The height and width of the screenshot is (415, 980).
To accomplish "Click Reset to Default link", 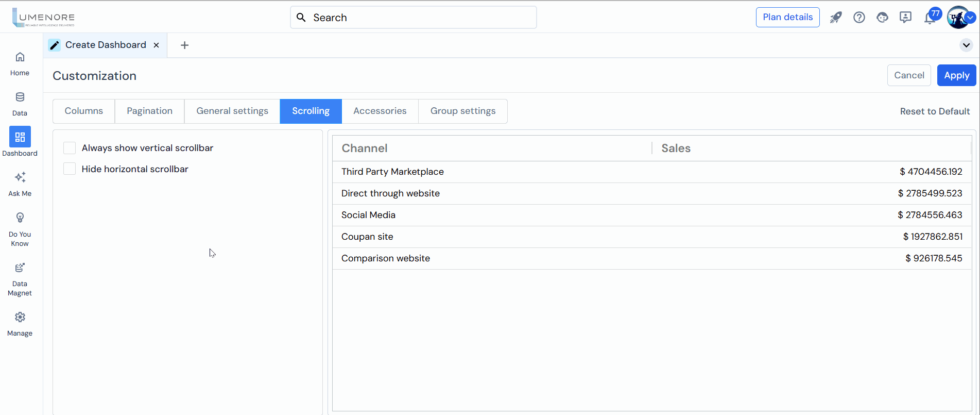I will 935,111.
